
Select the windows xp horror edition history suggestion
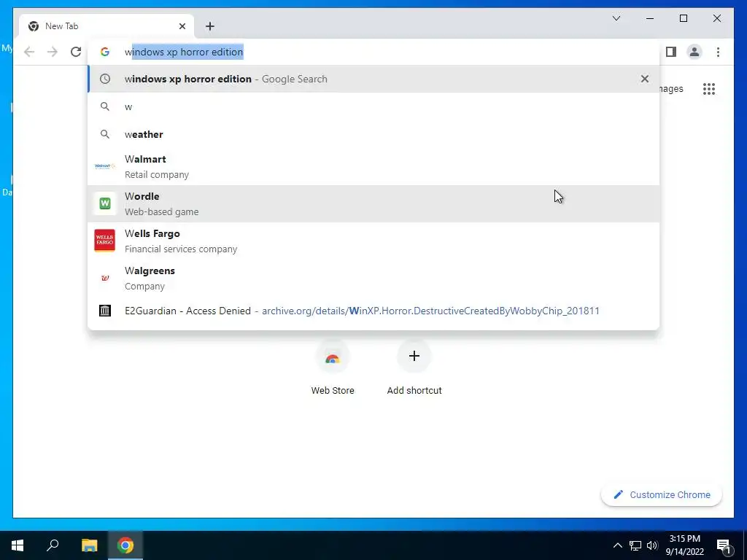coord(373,79)
